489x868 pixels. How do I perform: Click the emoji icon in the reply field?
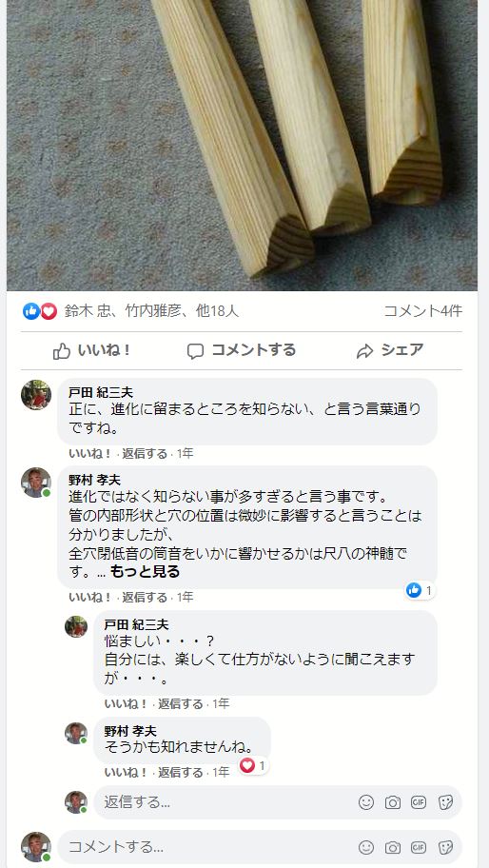pos(366,802)
